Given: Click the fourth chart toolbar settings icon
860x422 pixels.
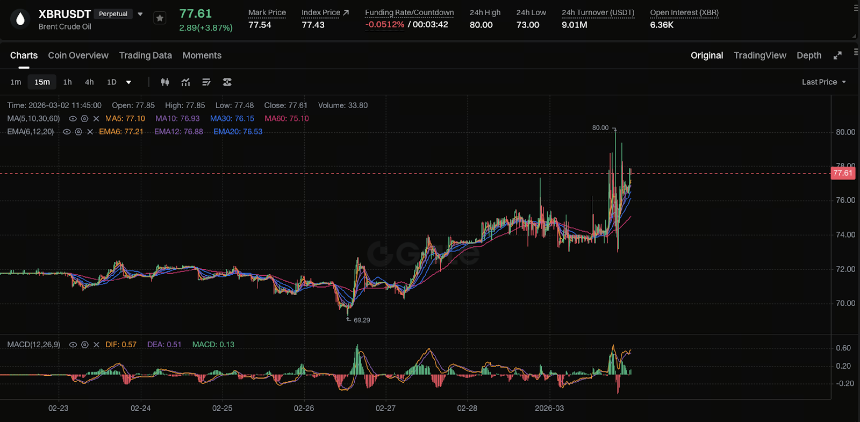Looking at the screenshot, I should point(227,82).
